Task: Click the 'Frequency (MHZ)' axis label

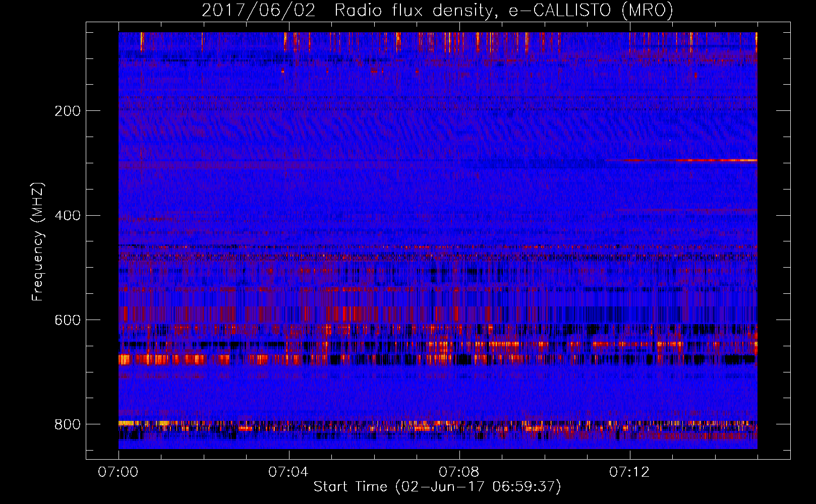Action: pos(38,242)
